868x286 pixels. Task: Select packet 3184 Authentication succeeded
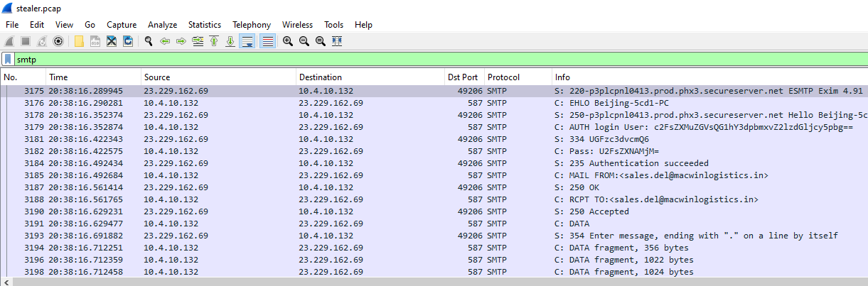(x=427, y=163)
